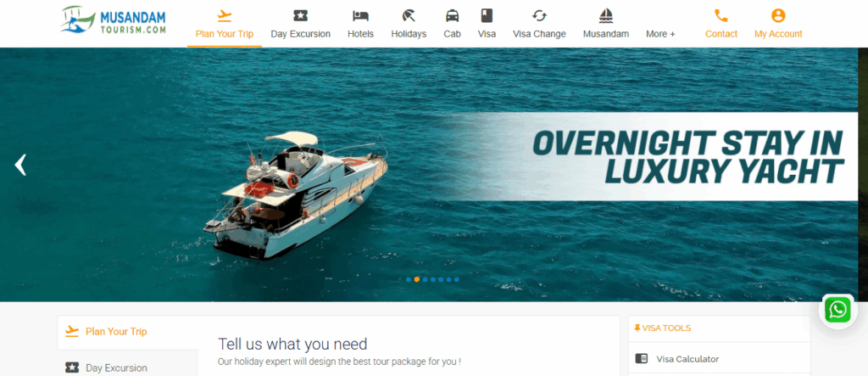Open the Hotels nav label
The width and height of the screenshot is (868, 376).
coord(360,34)
